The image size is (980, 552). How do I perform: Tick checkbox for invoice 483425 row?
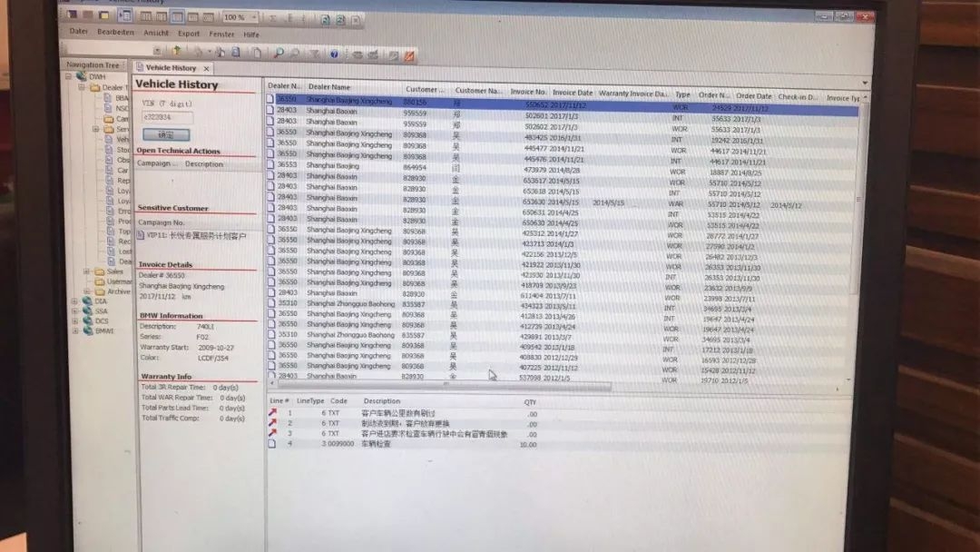coord(270,132)
